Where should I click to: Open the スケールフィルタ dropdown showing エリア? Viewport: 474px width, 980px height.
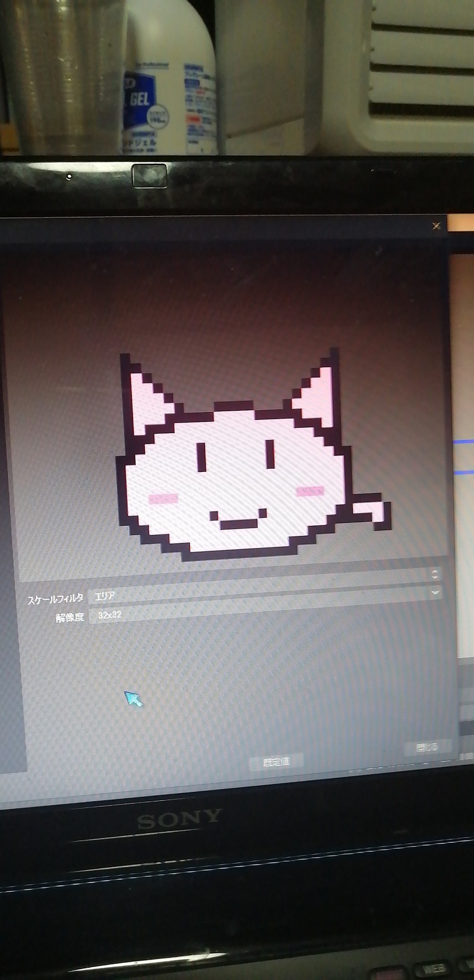click(261, 595)
